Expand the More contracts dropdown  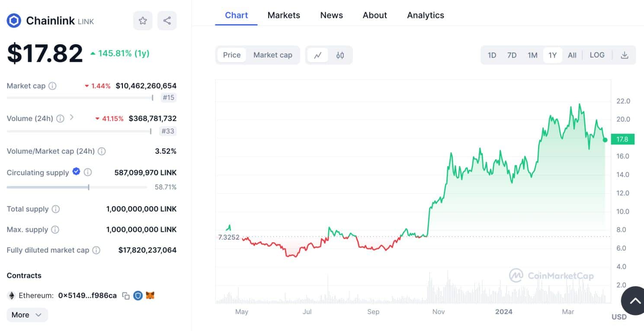coord(27,315)
